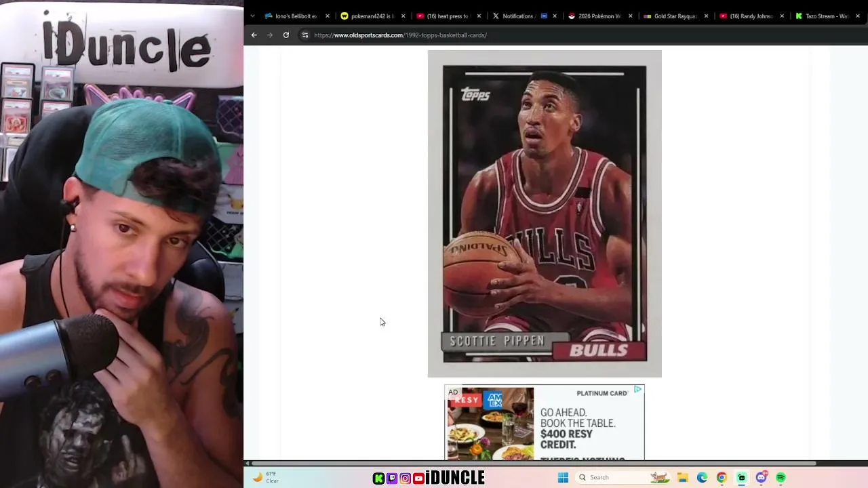Switch to the 2026 Pokémon tab

[599, 16]
